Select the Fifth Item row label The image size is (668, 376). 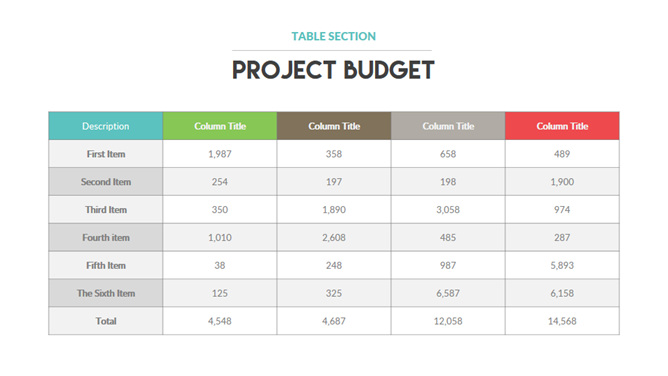[106, 265]
